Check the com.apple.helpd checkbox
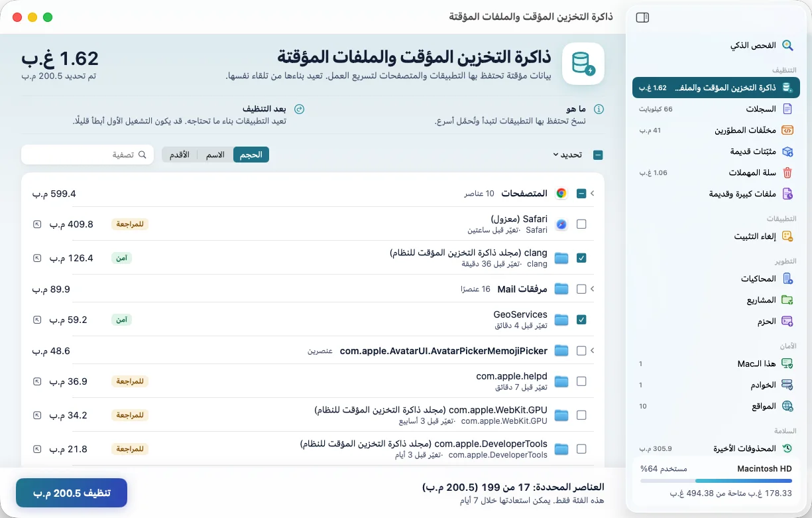The height and width of the screenshot is (518, 812). tap(581, 381)
